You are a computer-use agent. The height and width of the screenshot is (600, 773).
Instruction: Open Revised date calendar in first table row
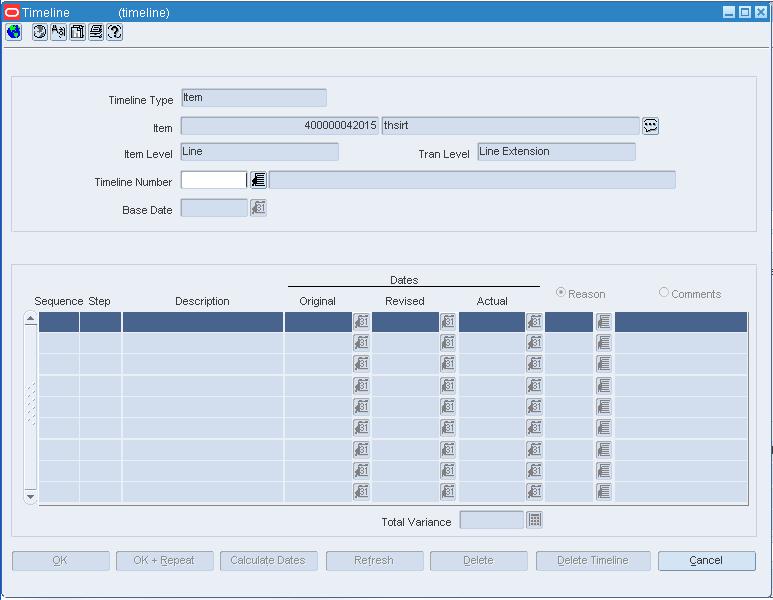click(448, 322)
